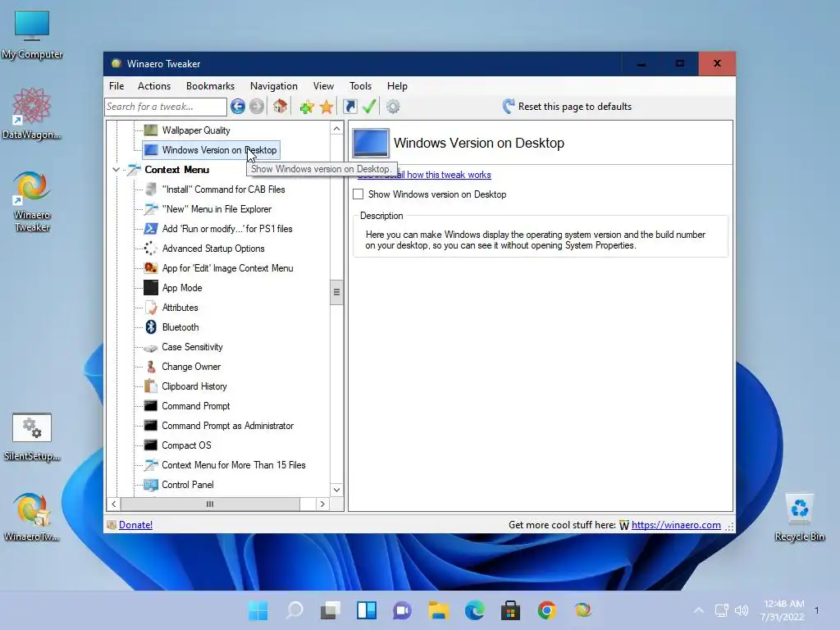Select App for 'Edit' Image Context Menu

pos(227,268)
